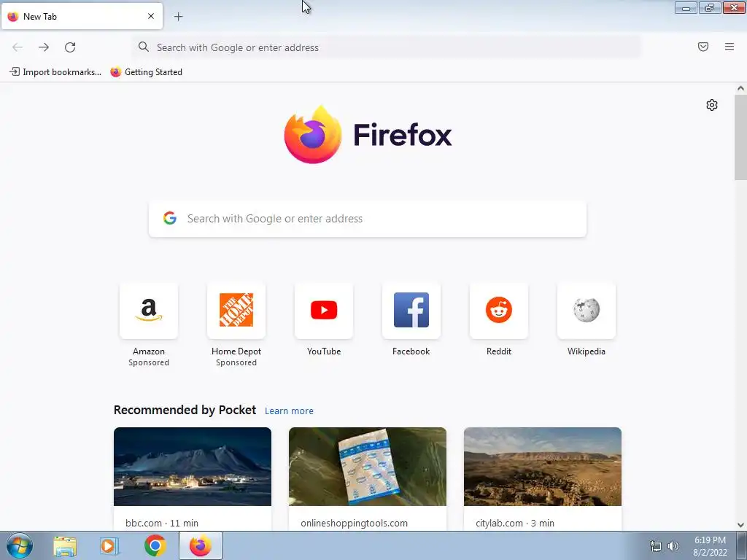Focus the center Google search box

click(x=368, y=219)
